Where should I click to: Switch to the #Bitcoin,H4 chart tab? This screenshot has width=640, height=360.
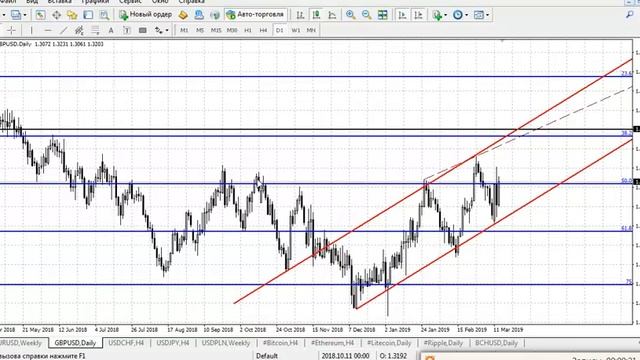pyautogui.click(x=280, y=343)
